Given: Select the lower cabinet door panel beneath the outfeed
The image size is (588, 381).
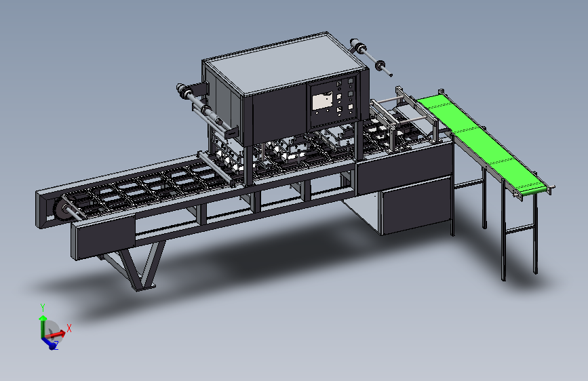Looking at the screenshot, I should pyautogui.click(x=416, y=205).
